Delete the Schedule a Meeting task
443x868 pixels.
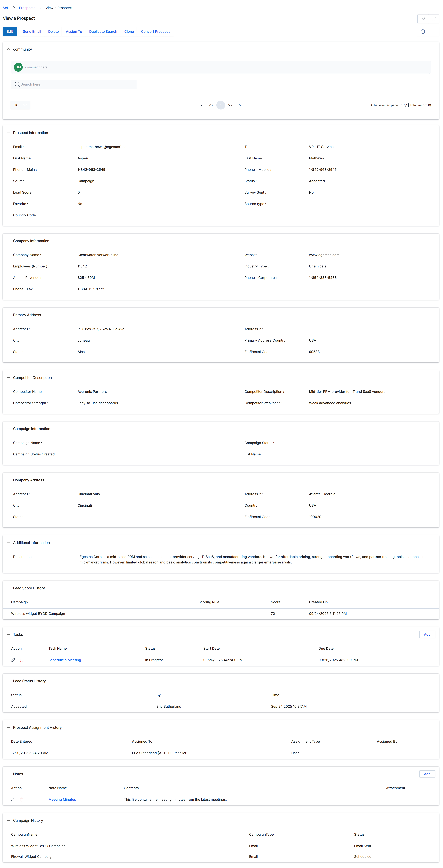(22, 660)
